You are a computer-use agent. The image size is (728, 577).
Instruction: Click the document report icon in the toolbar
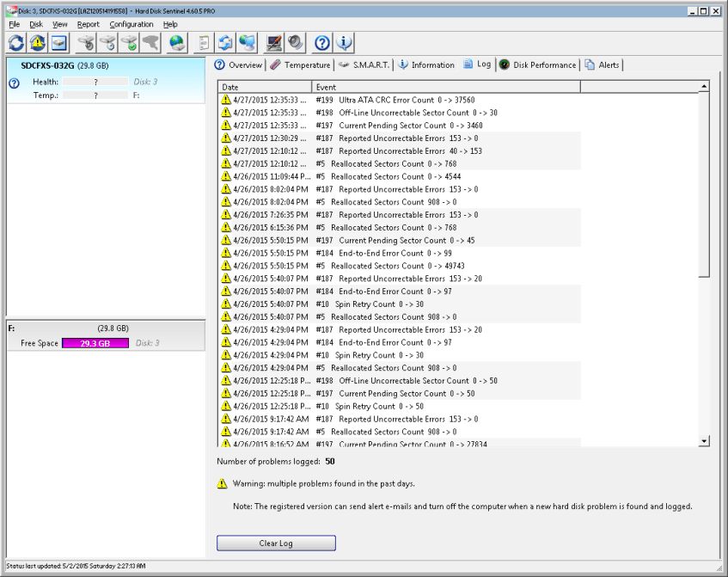pos(204,42)
